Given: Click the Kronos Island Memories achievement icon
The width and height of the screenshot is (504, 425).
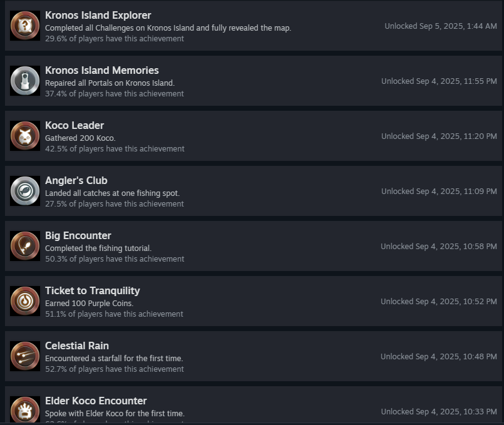Looking at the screenshot, I should (x=25, y=81).
